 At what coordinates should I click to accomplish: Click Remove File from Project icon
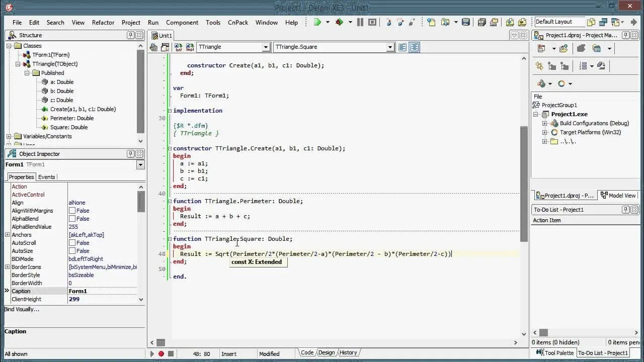(522, 22)
